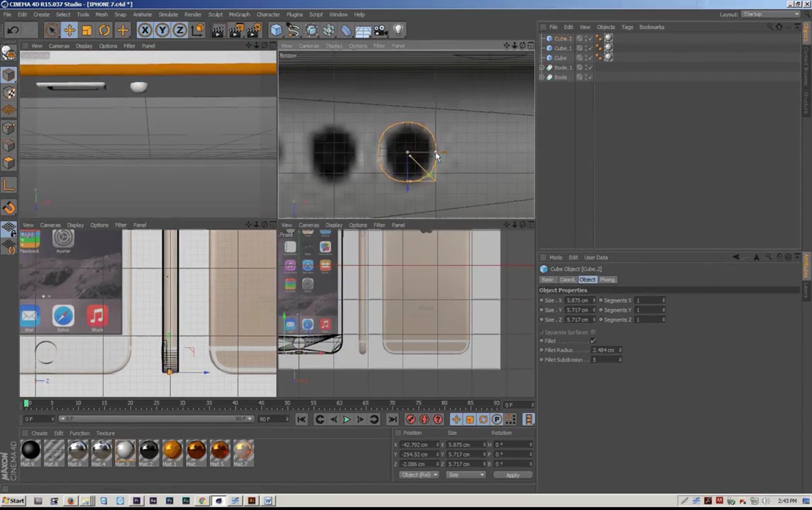812x510 pixels.
Task: Click the Undo arrow icon
Action: (13, 30)
